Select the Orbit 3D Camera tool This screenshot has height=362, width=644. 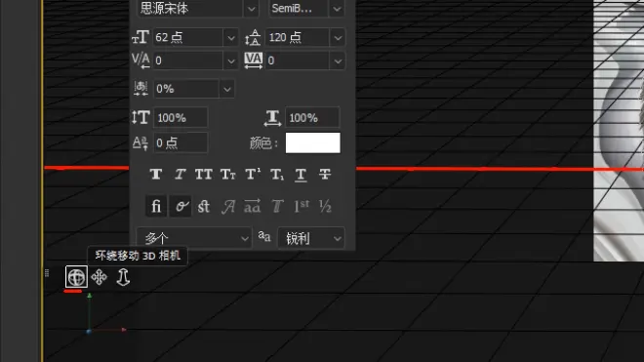pyautogui.click(x=76, y=277)
